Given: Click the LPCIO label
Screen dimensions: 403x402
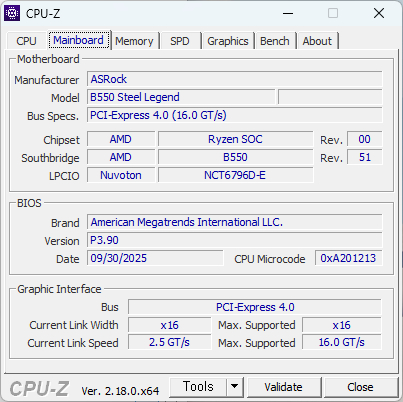Looking at the screenshot, I should 64,176.
